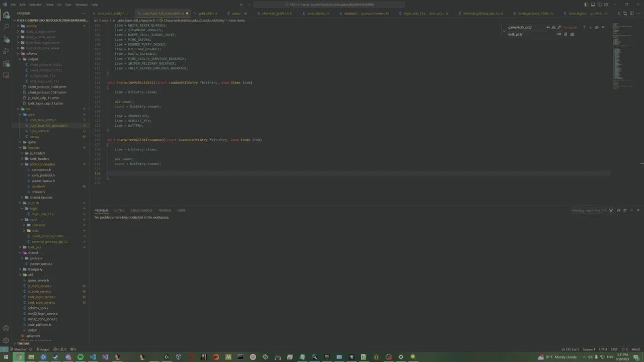Viewport: 644px width, 362px height.
Task: Open the Search view in activity bar
Action: coord(6,27)
